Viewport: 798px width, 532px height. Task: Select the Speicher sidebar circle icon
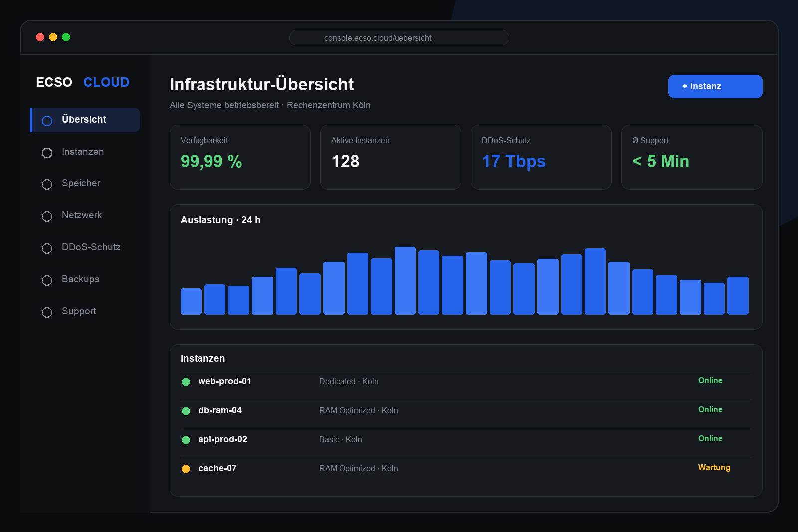coord(47,184)
